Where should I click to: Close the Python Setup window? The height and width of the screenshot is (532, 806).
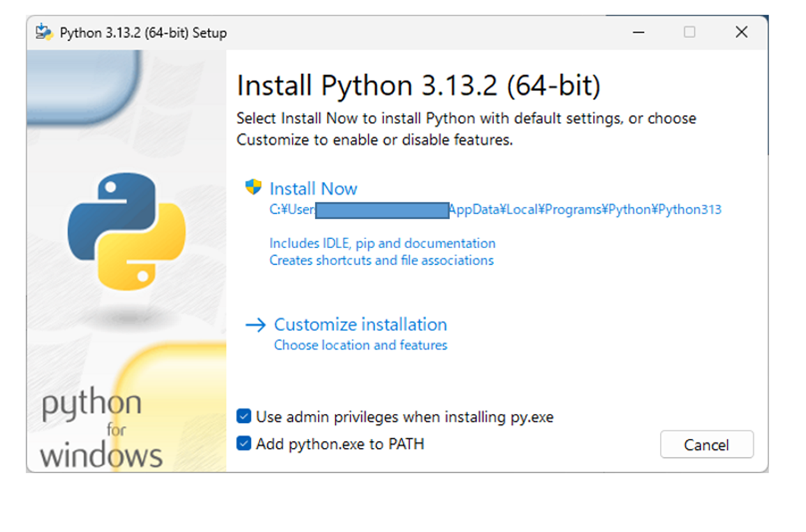pos(741,31)
